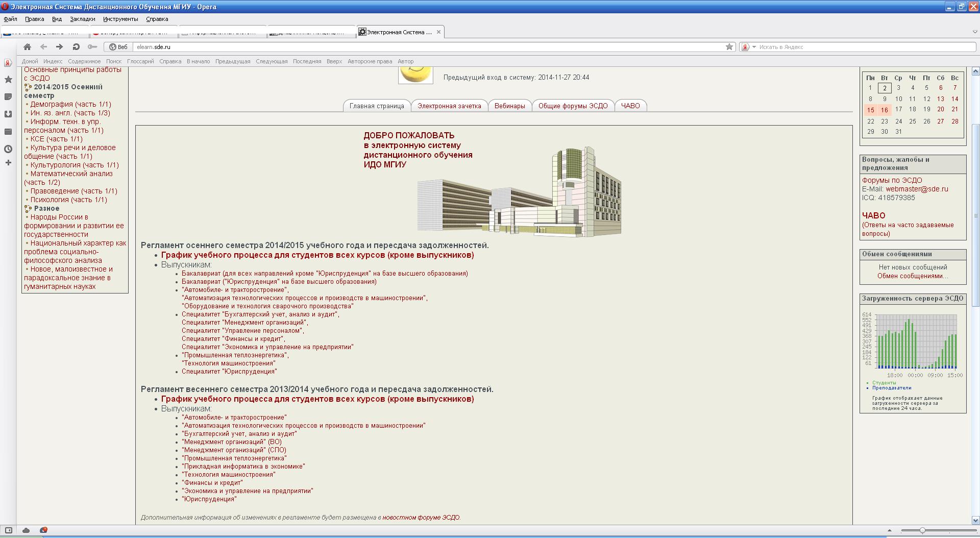This screenshot has width=980, height=538.
Task: Open the Обмен сообщениями... link
Action: (913, 276)
